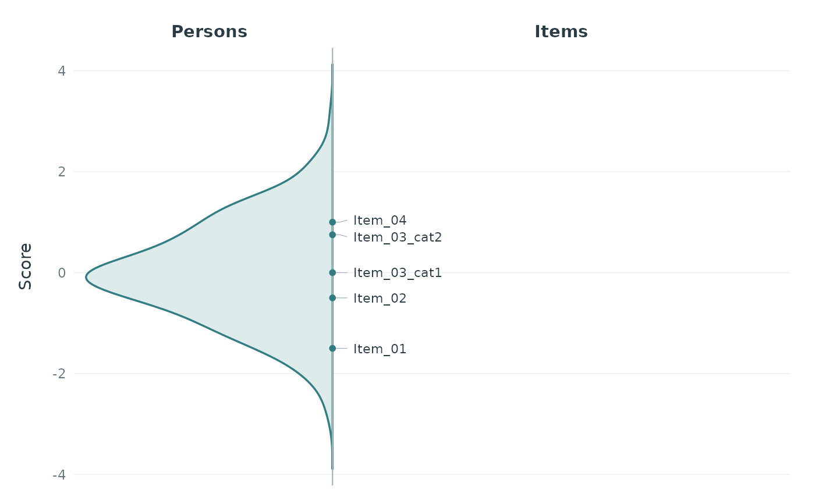
Task: Select the Item_03_cat1 text label
Action: pyautogui.click(x=398, y=273)
